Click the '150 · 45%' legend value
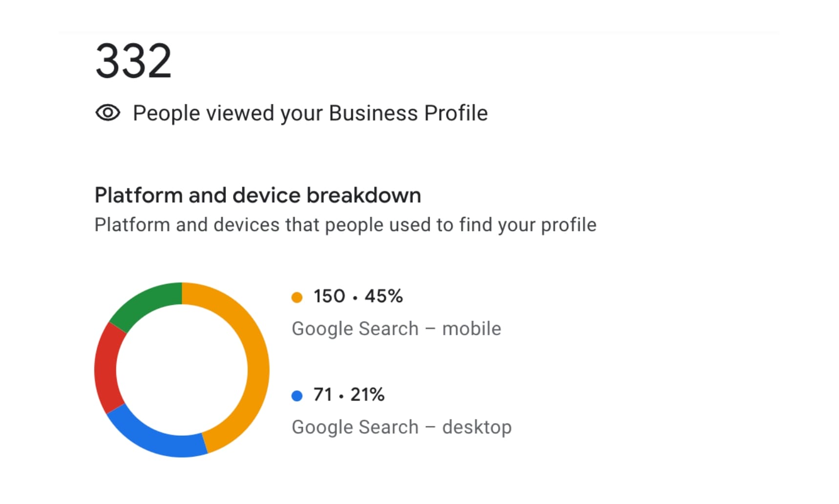Screen dimensions: 839x504 (x=358, y=296)
